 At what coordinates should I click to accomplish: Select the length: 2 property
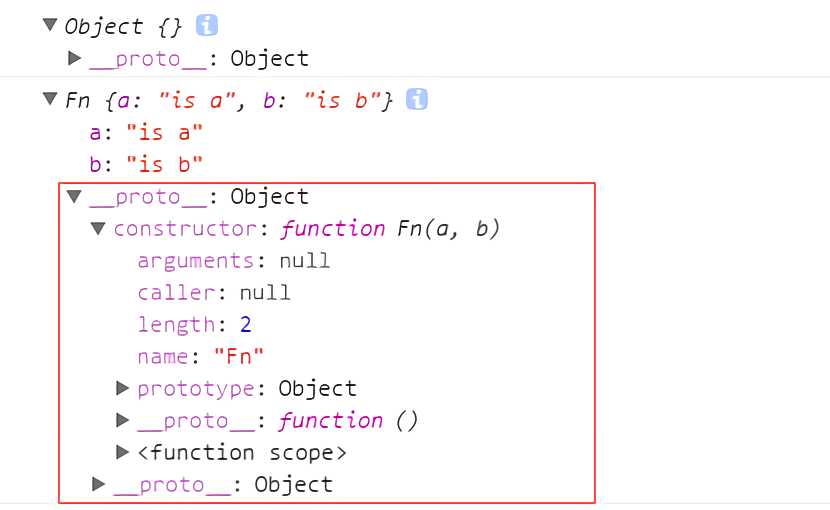pos(194,324)
